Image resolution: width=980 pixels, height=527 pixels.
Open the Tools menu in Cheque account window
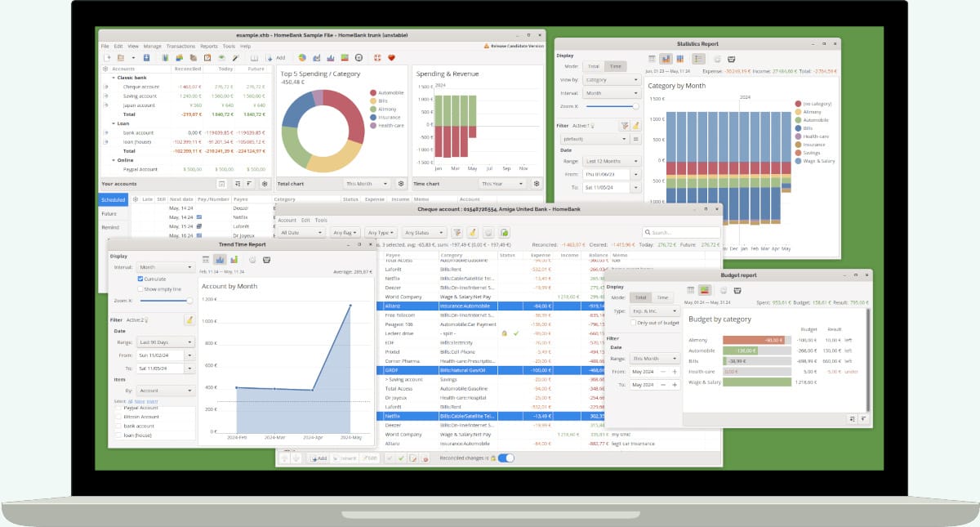322,220
